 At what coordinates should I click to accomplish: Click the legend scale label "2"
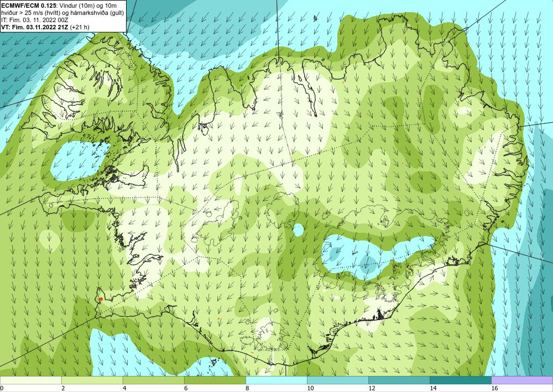(63, 388)
